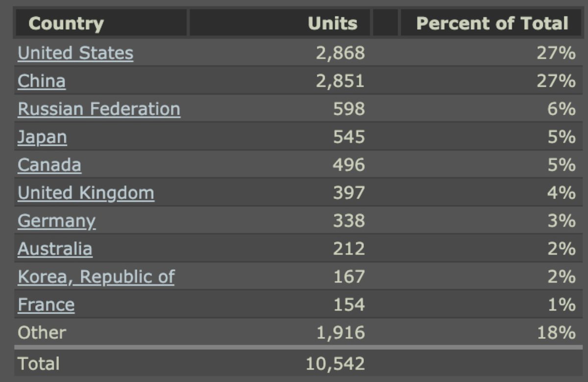The image size is (588, 382).
Task: Select the Japan country link
Action: coord(42,137)
